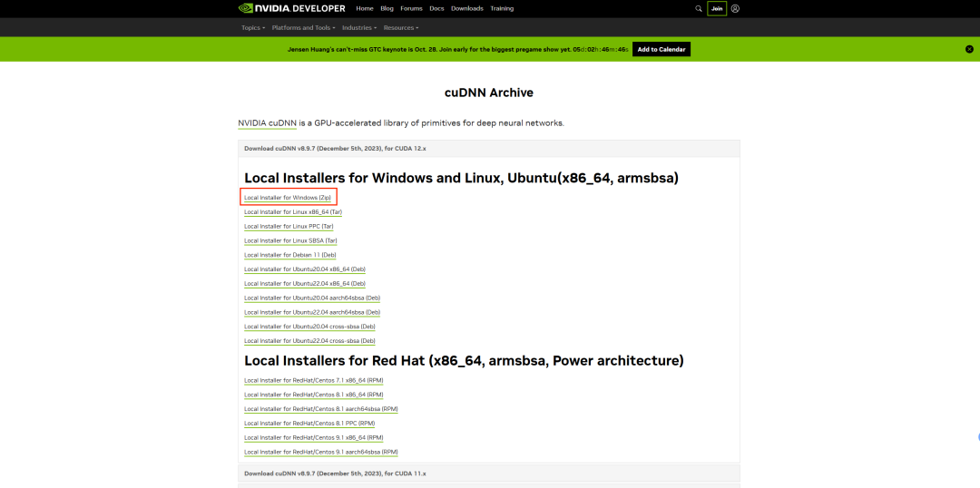This screenshot has height=488, width=980.
Task: Click the cuDNN Archive page heading
Action: [x=489, y=93]
